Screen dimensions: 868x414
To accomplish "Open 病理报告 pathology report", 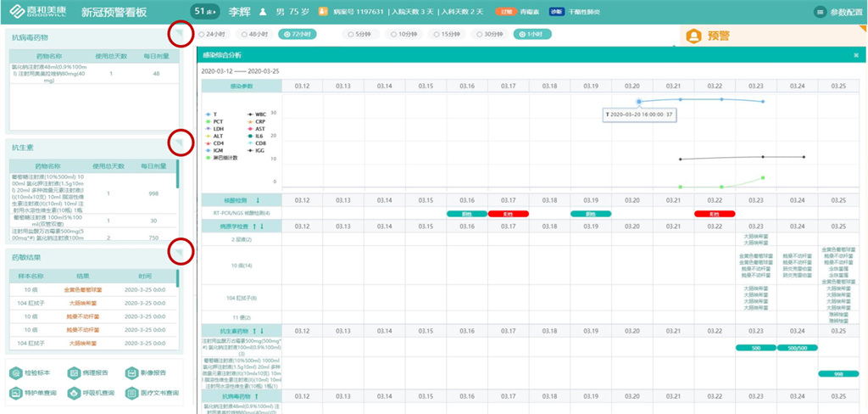I will coord(75,373).
